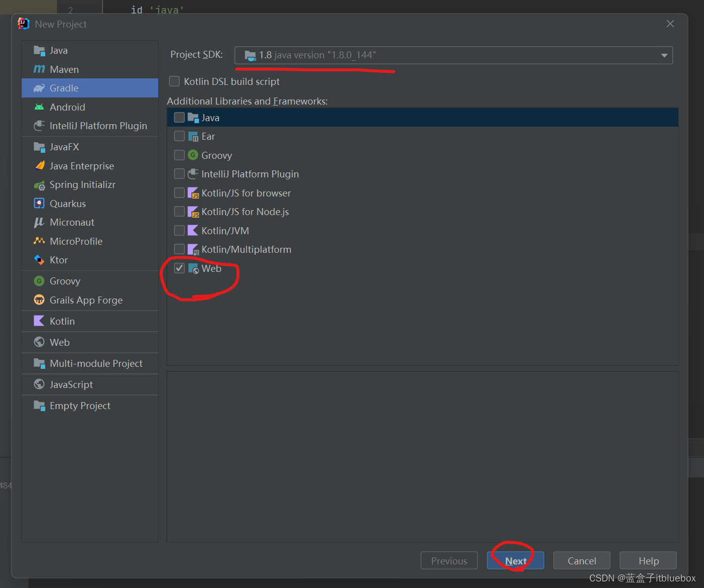Click the Kotlin logo icon in sidebar
The image size is (704, 588).
click(x=39, y=321)
